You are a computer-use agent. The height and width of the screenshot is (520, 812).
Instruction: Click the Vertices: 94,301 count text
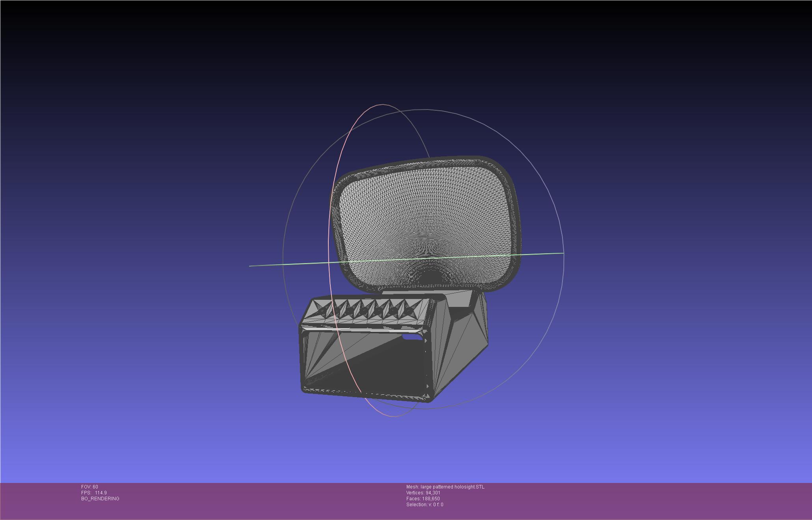point(423,493)
